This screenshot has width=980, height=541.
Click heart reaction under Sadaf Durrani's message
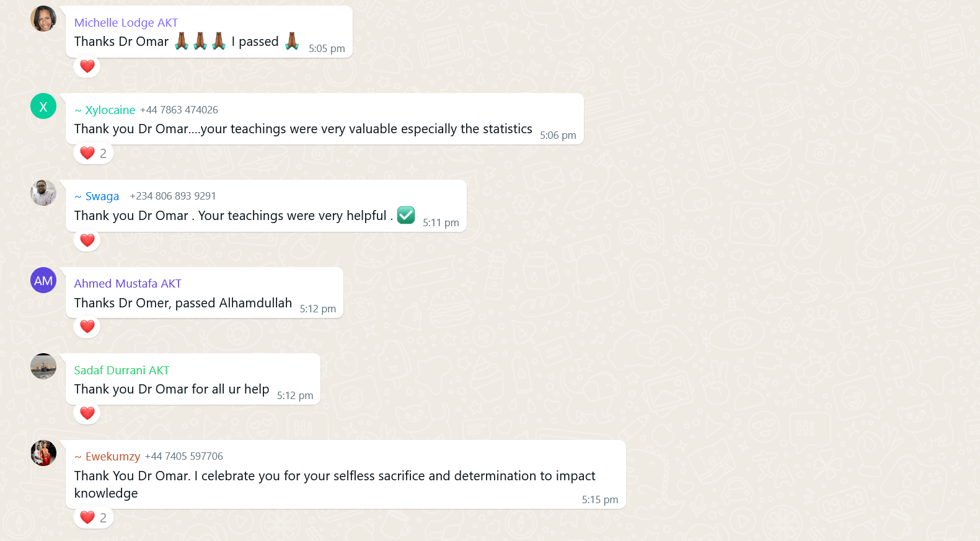point(87,413)
